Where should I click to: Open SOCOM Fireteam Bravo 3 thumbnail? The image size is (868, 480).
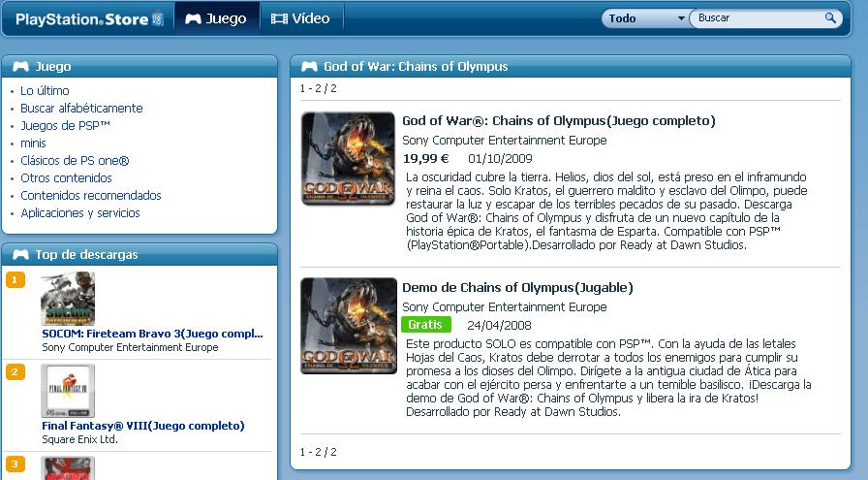tap(68, 299)
